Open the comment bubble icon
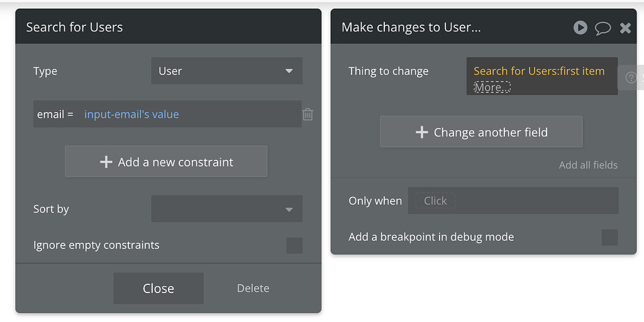Image resolution: width=644 pixels, height=322 pixels. [x=602, y=28]
